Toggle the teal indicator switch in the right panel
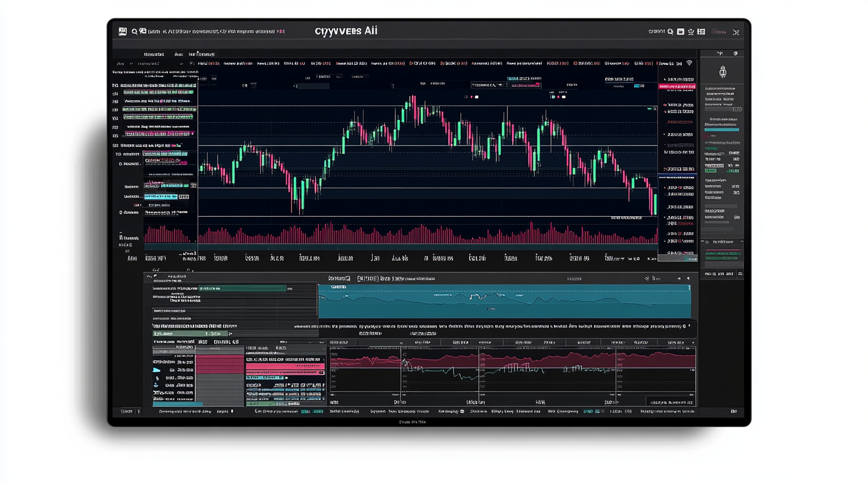This screenshot has width=868, height=486. (723, 129)
